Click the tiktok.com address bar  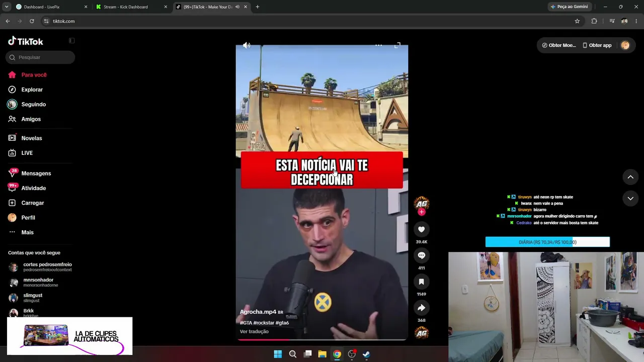311,21
